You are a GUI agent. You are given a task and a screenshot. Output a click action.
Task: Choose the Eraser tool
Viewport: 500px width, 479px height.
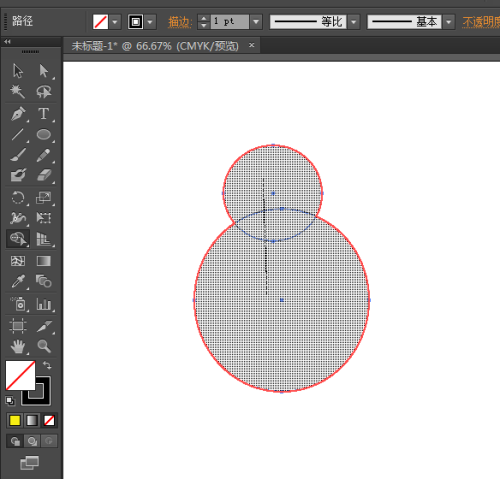(44, 175)
